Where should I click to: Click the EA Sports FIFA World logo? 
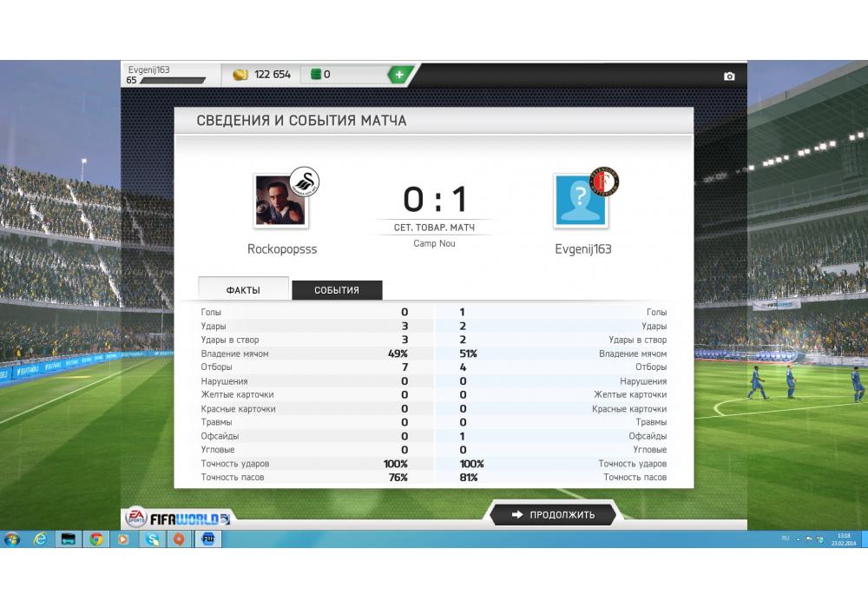tap(177, 518)
